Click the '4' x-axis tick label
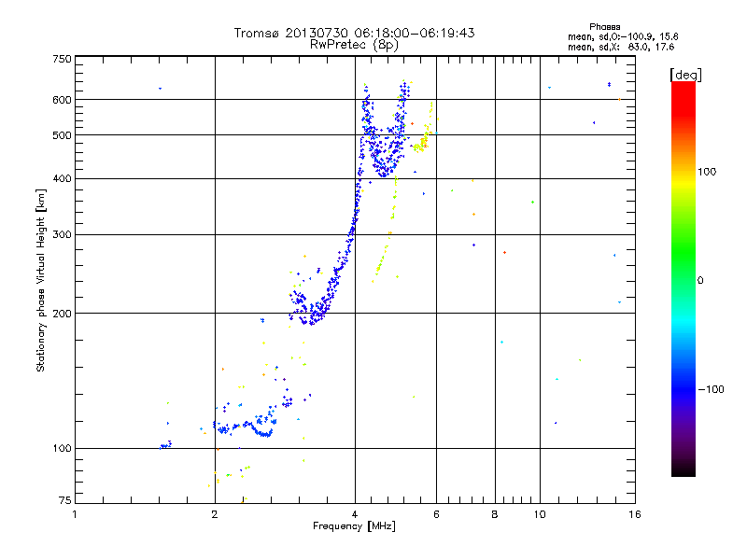This screenshot has height=560, width=747. (355, 514)
